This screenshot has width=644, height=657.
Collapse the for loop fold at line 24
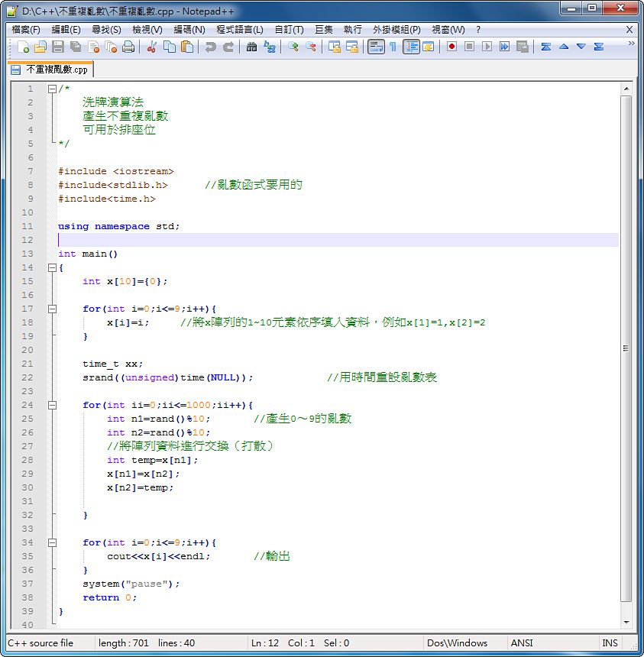[53, 405]
